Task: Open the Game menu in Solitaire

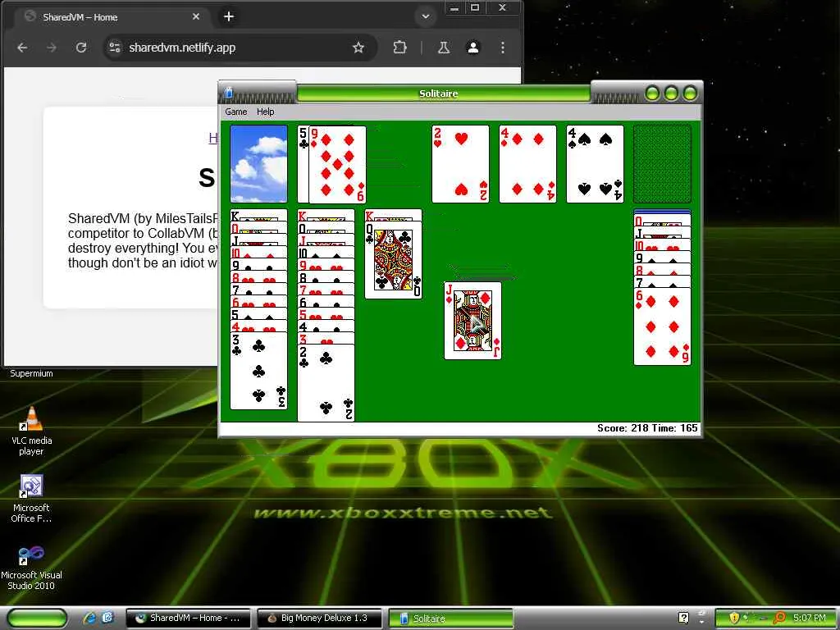Action: click(x=235, y=112)
